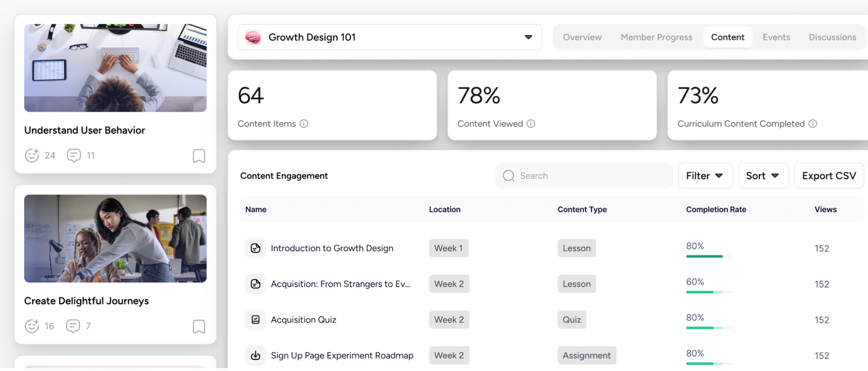Click the Export CSV button
868x371 pixels.
coord(829,175)
